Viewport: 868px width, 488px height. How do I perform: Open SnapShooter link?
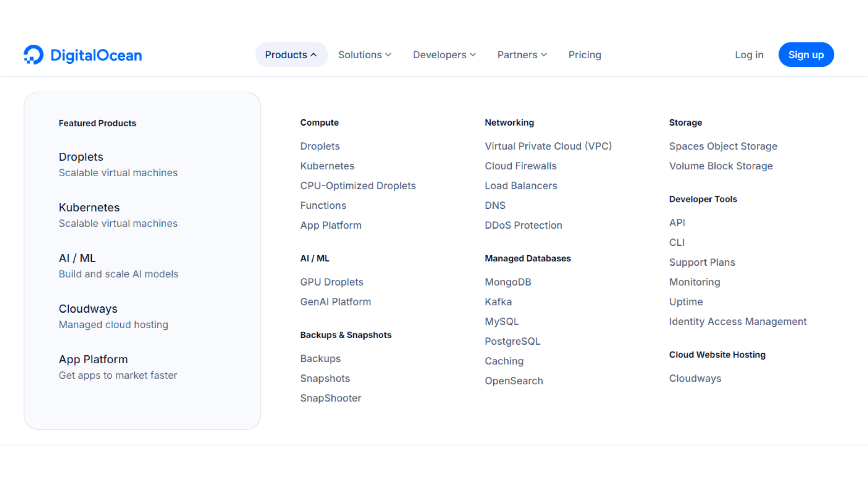point(331,398)
